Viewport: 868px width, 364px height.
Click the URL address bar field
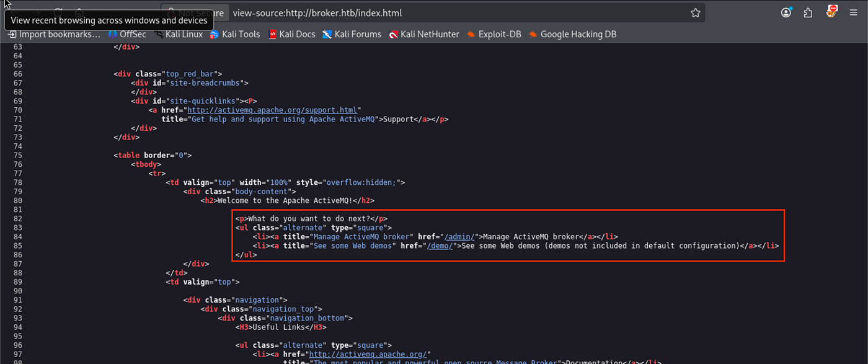tap(459, 12)
